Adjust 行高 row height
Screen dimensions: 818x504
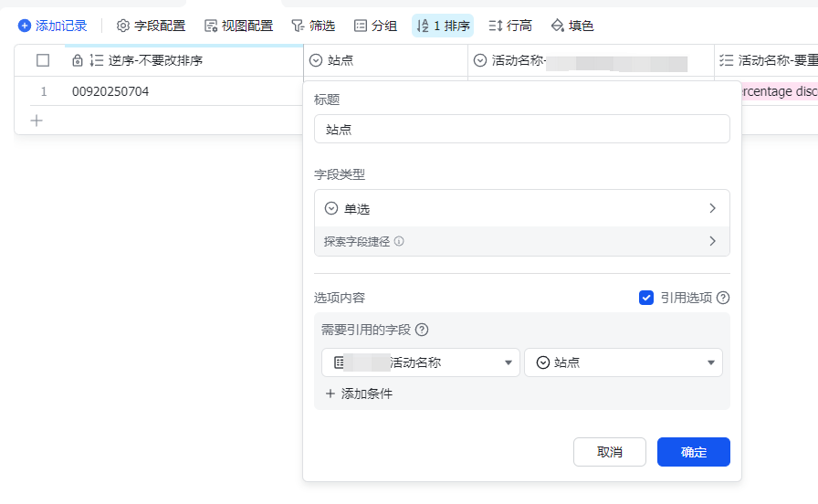(x=510, y=26)
